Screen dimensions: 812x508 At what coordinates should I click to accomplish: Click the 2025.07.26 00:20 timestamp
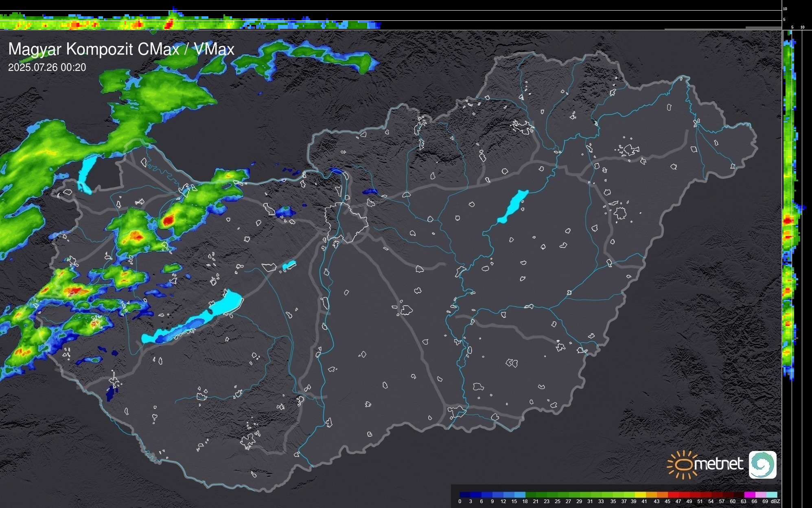[47, 68]
